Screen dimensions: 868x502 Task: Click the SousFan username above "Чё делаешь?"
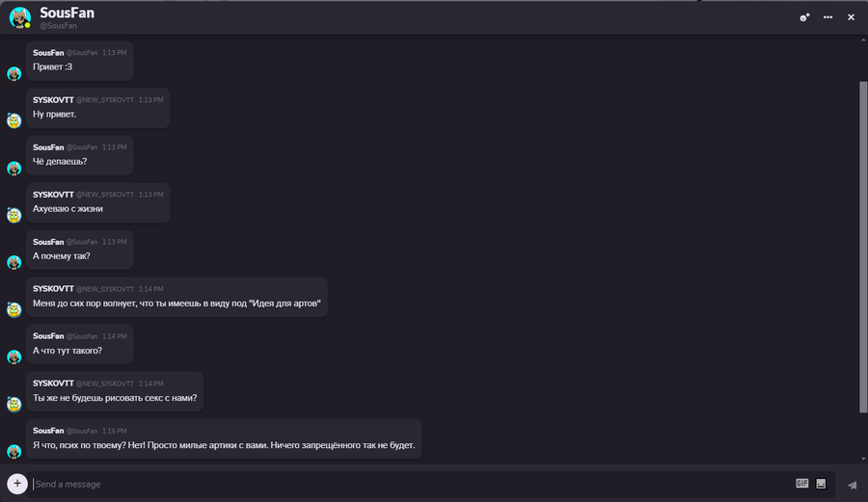48,147
